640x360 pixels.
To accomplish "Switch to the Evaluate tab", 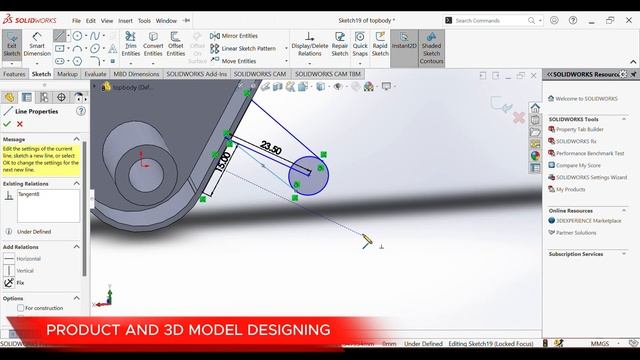I will coord(95,74).
